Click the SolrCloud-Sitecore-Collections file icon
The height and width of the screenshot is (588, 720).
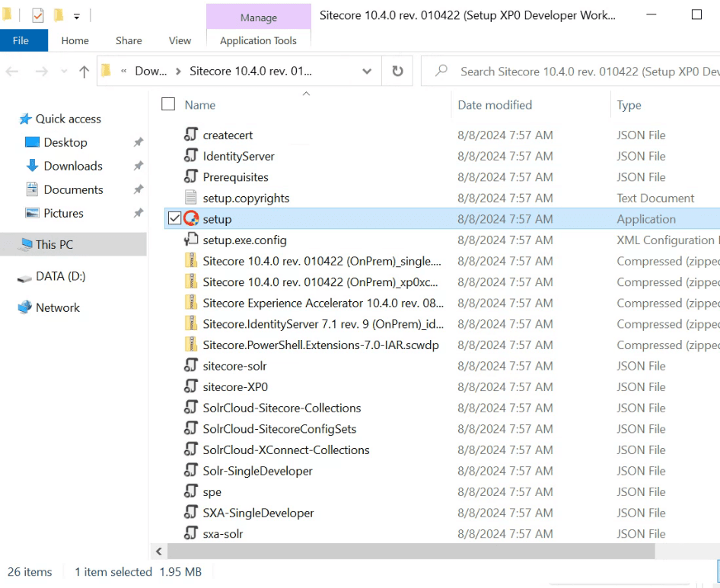(191, 408)
